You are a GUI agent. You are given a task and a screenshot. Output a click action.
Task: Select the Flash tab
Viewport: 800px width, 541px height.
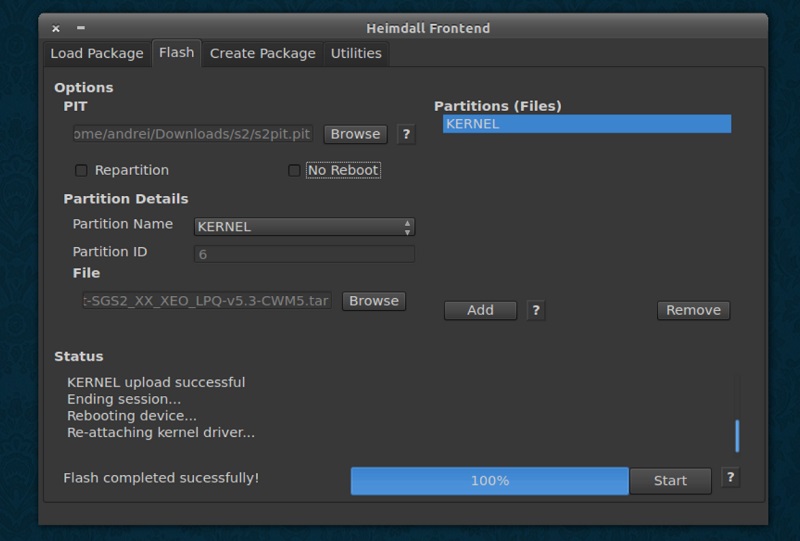tap(176, 53)
